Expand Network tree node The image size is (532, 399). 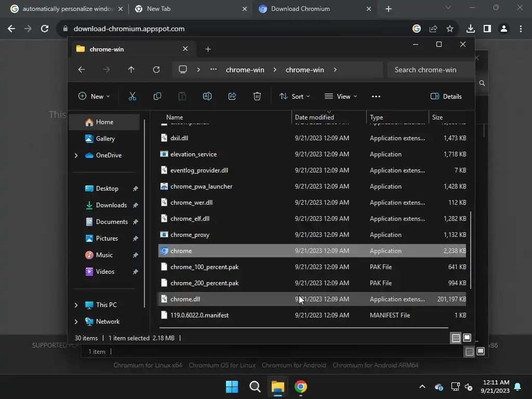coord(76,322)
